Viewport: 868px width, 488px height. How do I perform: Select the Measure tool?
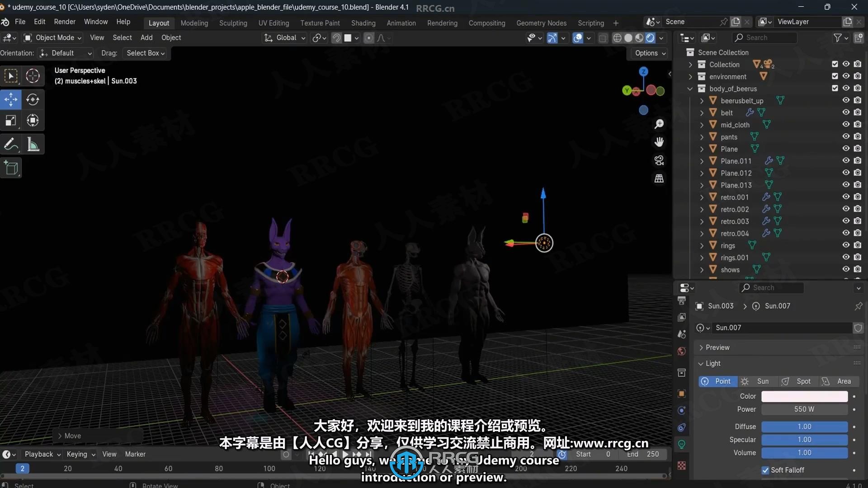click(x=33, y=145)
